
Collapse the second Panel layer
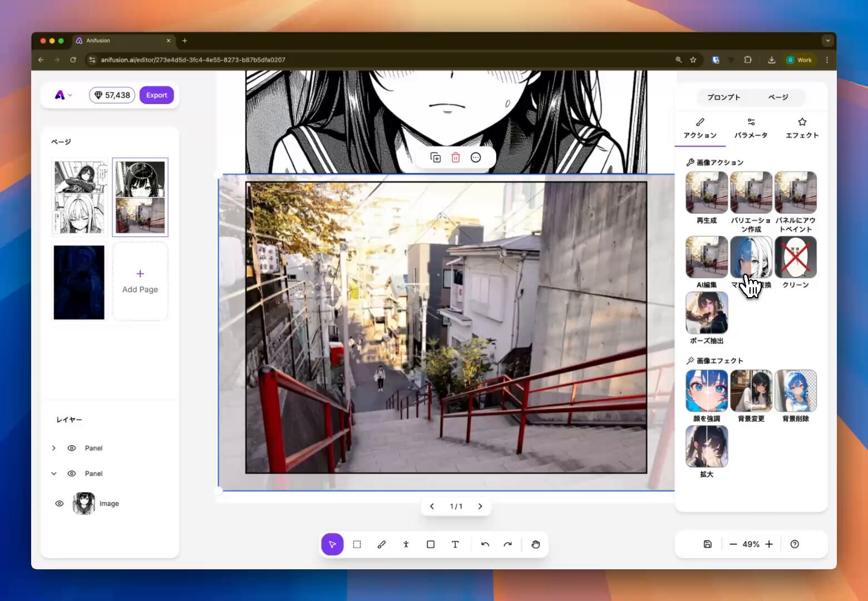click(54, 474)
